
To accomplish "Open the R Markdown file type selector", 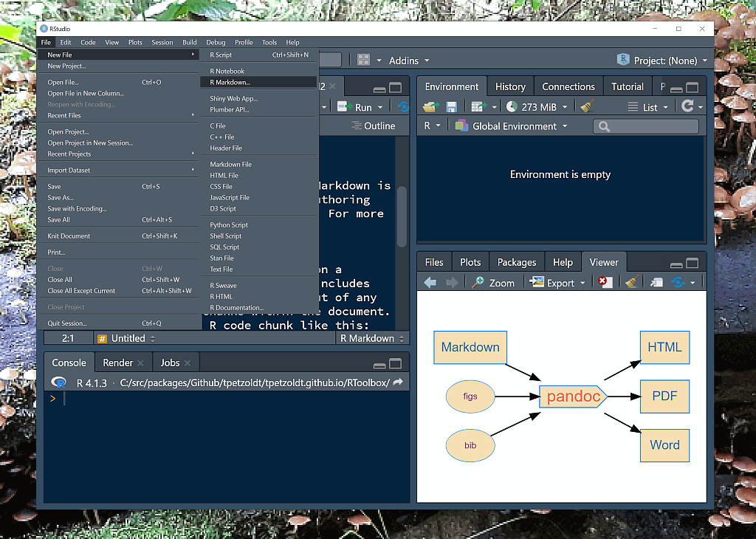I will tap(372, 338).
